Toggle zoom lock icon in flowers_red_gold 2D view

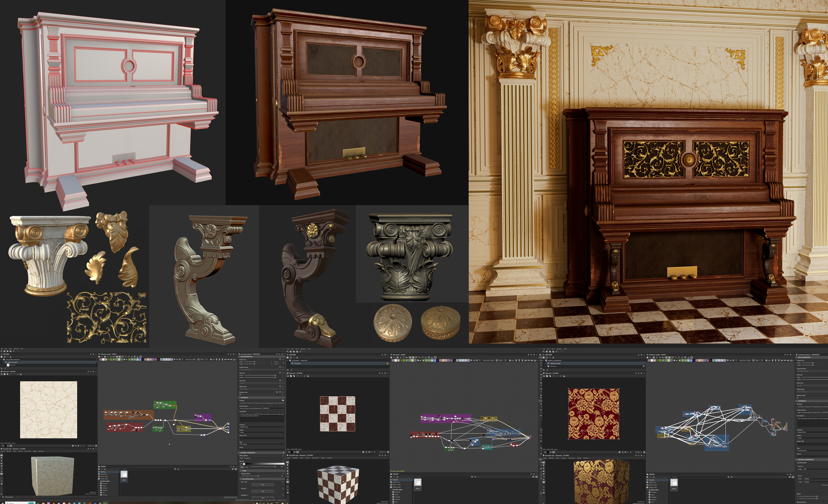tap(644, 452)
